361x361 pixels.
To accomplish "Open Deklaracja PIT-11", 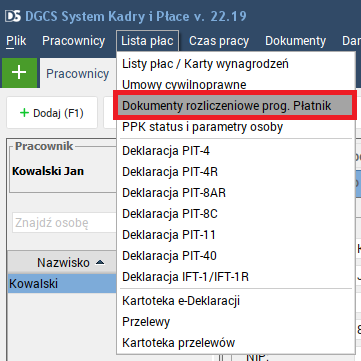I will click(235, 235).
